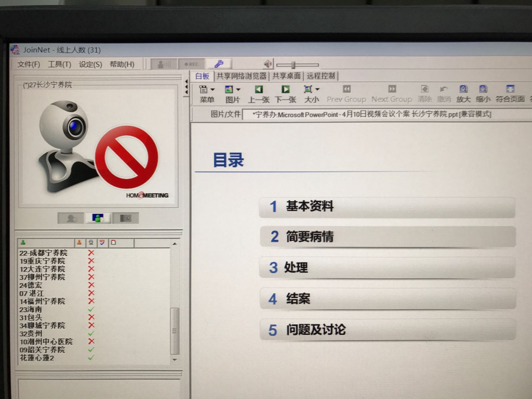Click the REC recording button
Image resolution: width=532 pixels, height=399 pixels.
[191, 64]
